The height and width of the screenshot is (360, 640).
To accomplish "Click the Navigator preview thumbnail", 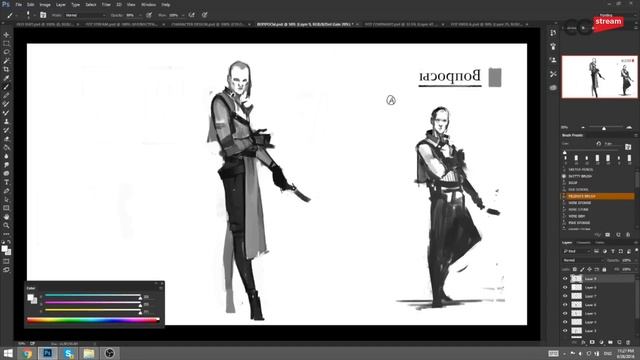I will point(600,77).
